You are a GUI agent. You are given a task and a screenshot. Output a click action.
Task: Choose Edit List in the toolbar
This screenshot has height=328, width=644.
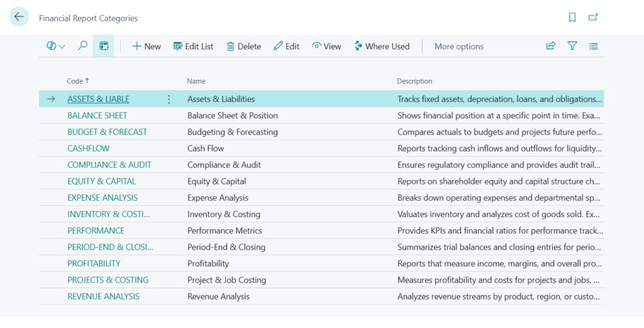(194, 47)
